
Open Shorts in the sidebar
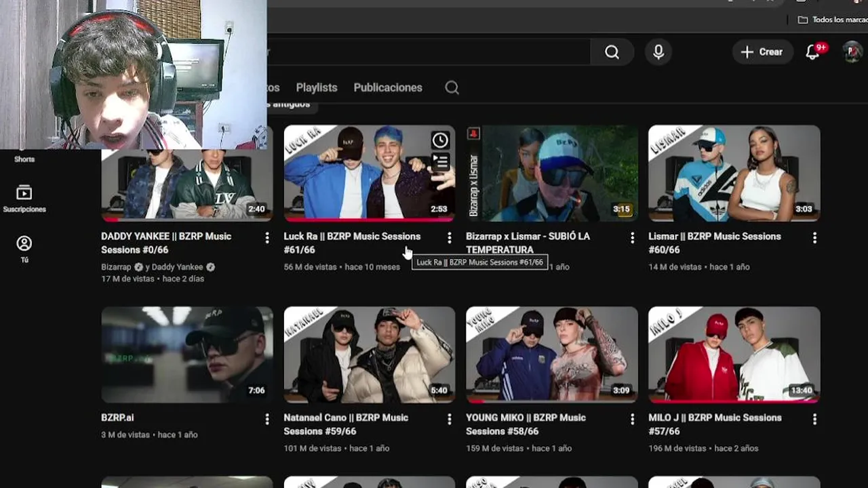click(x=24, y=159)
